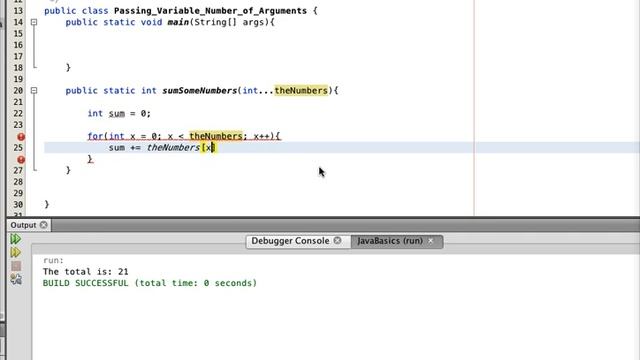The width and height of the screenshot is (640, 360).
Task: Click the main method declaration text
Action: (170, 22)
